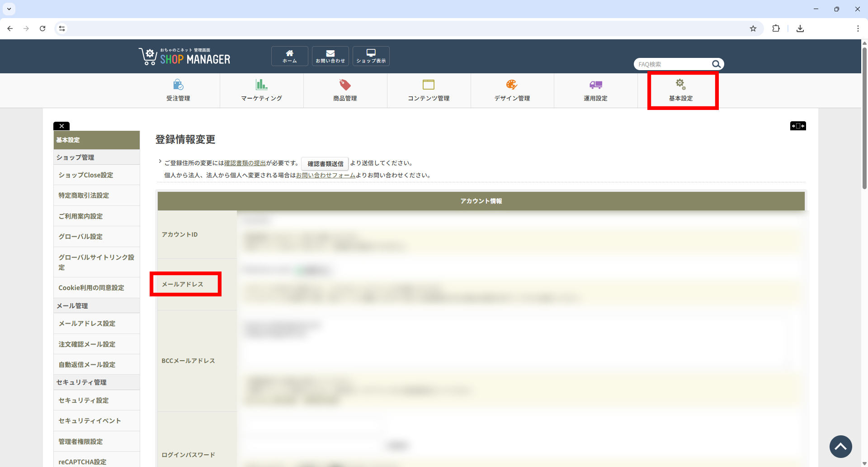Select 基本設定 gears icon menu

(680, 90)
